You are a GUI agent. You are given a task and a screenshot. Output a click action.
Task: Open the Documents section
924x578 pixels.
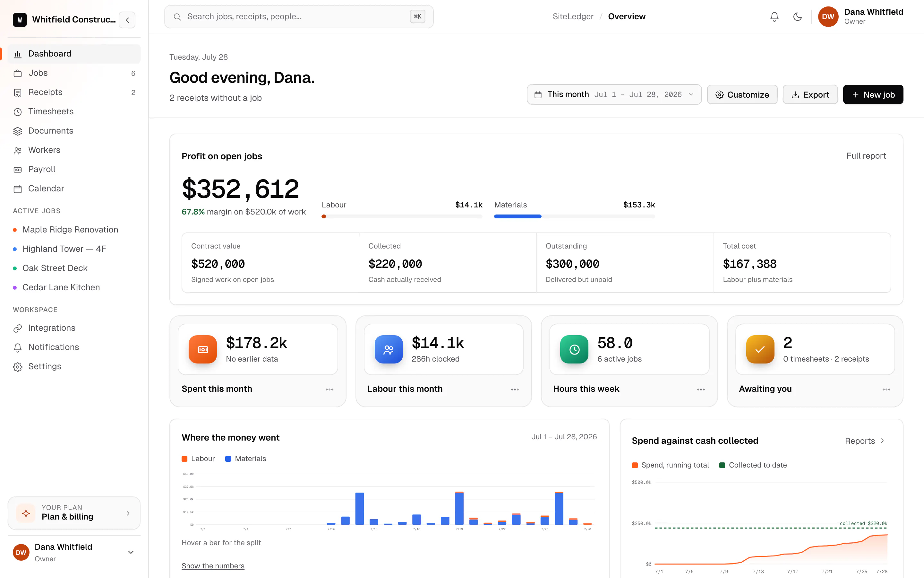[x=74, y=131]
